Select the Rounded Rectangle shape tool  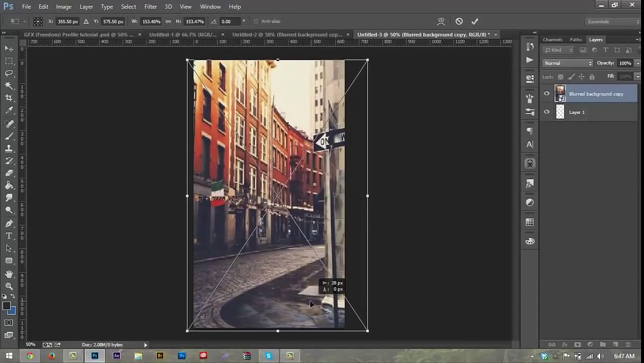tap(9, 261)
